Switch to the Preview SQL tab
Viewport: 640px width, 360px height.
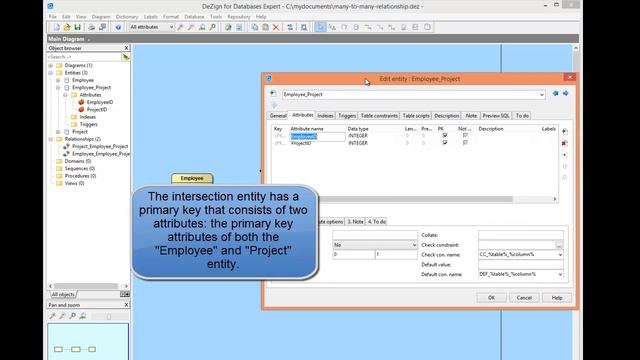[x=496, y=116]
